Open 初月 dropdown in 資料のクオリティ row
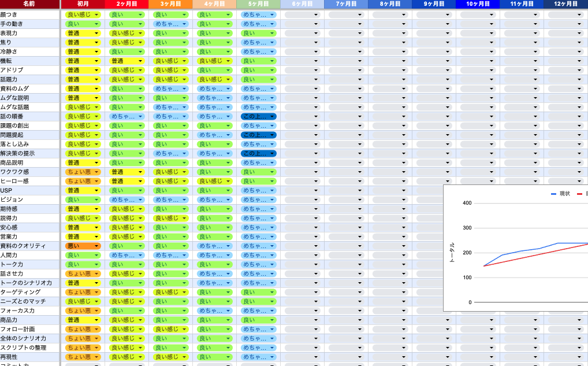The image size is (588, 366). pos(96,246)
